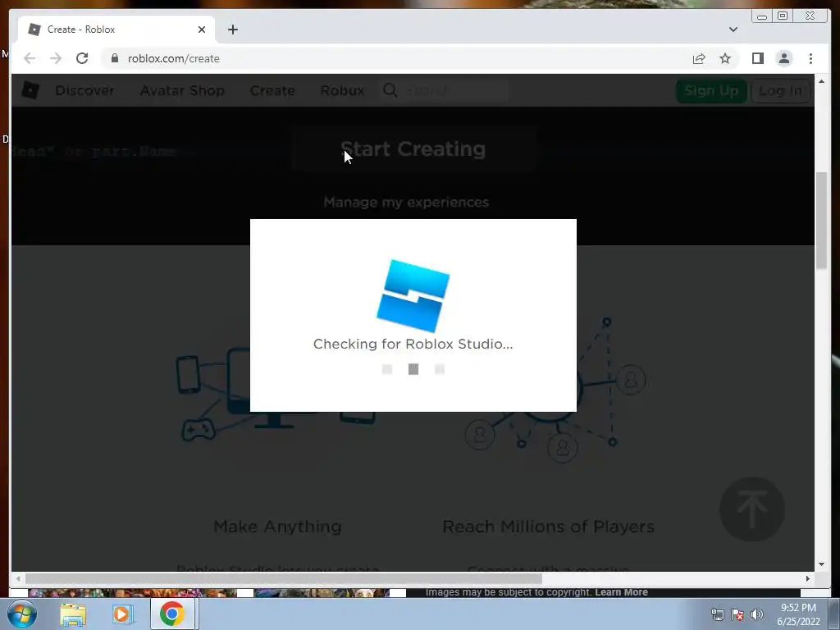
Task: Go to the Create menu item
Action: point(272,90)
